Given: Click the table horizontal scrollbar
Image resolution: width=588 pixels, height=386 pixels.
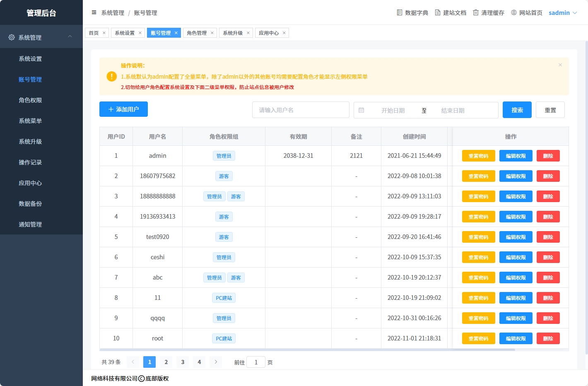Looking at the screenshot, I should 307,350.
